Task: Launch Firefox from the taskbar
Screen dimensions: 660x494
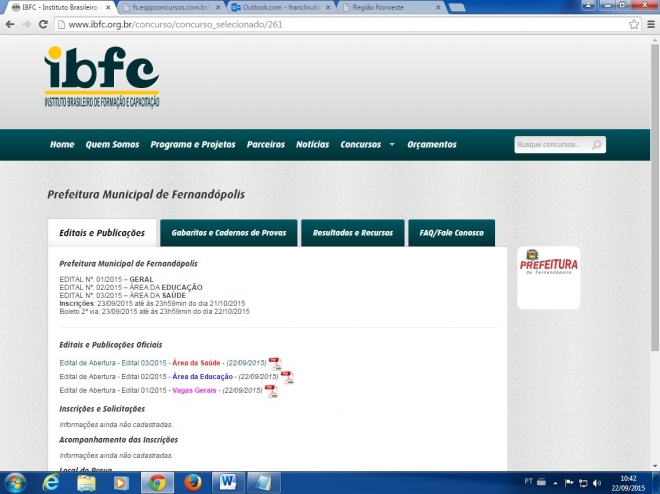Action: tap(192, 482)
